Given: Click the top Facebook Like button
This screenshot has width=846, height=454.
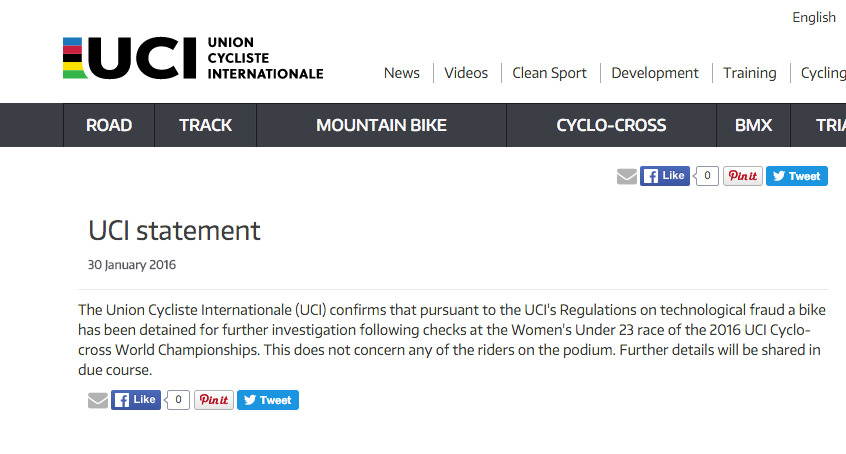Looking at the screenshot, I should coord(665,176).
